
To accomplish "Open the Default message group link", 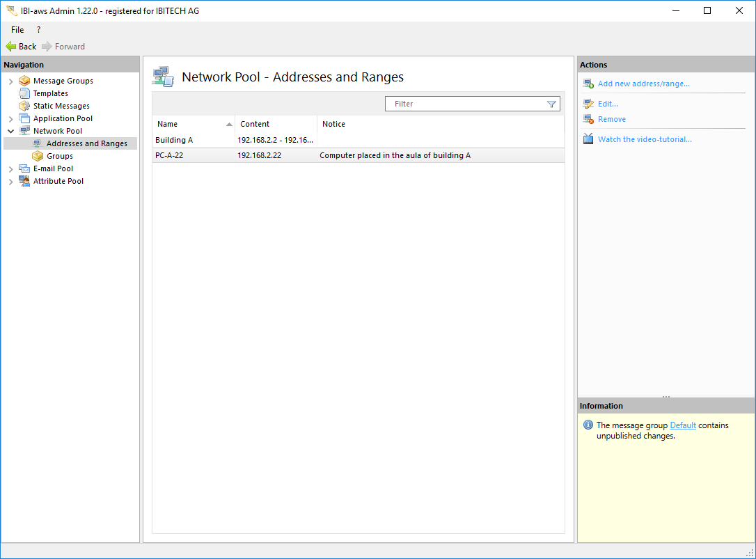I will [682, 425].
